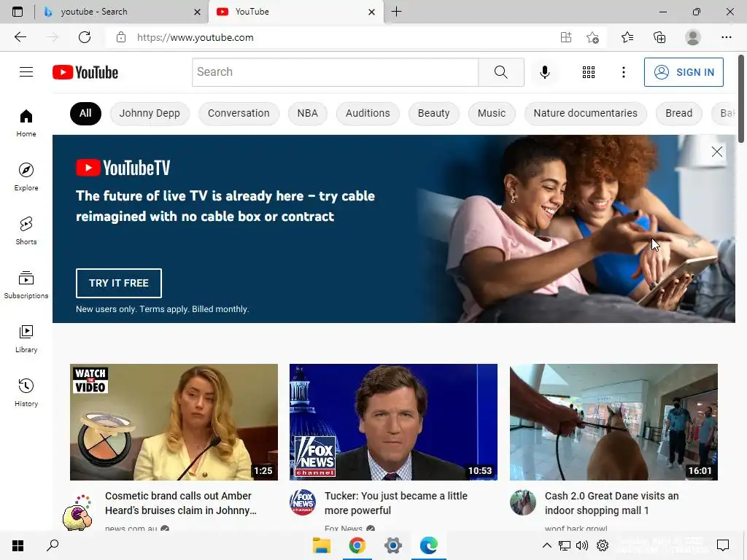Open browser profile avatar
The image size is (747, 560).
click(693, 37)
